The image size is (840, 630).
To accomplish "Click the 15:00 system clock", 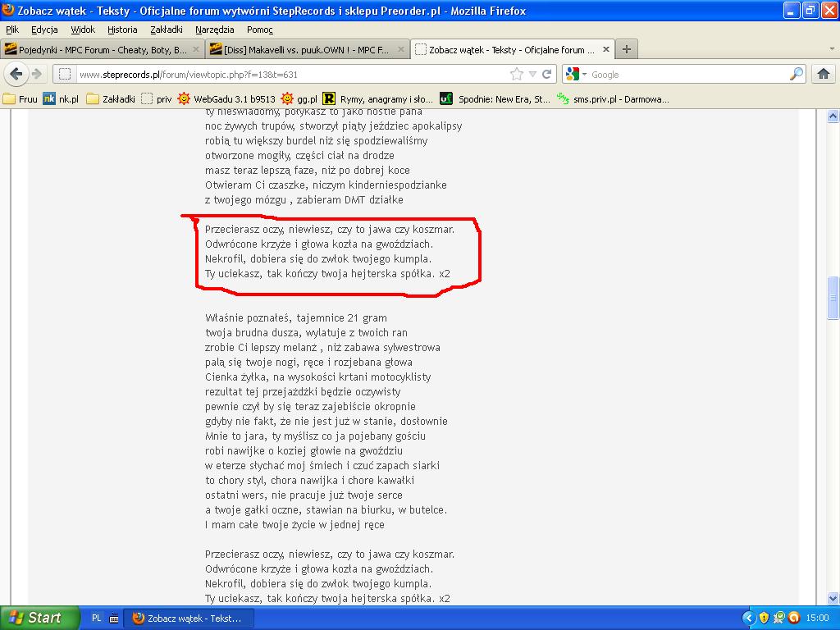I will pyautogui.click(x=817, y=618).
